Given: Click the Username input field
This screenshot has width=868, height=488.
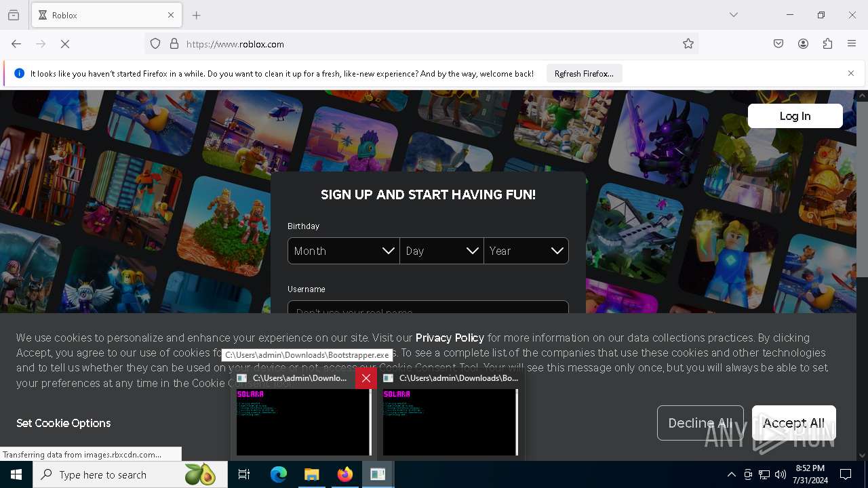Looking at the screenshot, I should click(428, 307).
